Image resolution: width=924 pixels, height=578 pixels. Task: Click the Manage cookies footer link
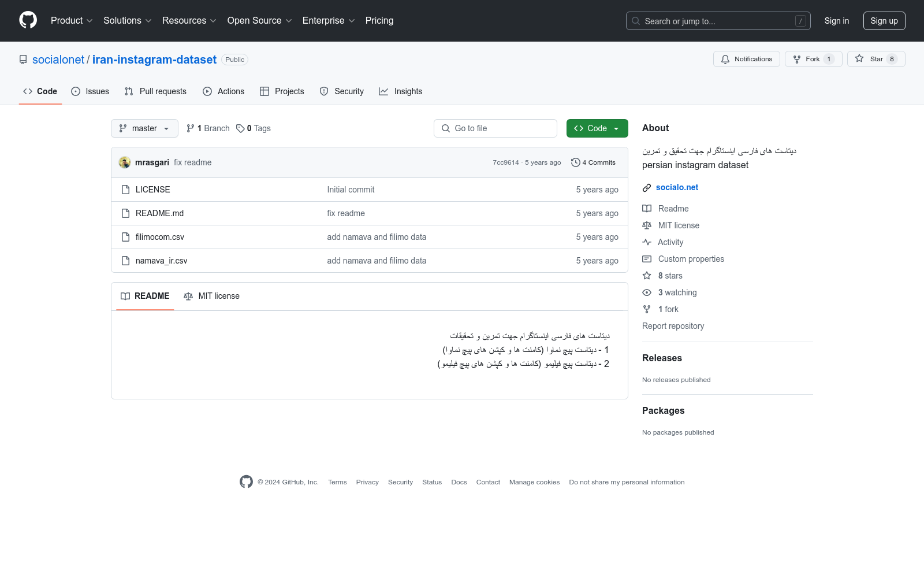click(x=534, y=482)
